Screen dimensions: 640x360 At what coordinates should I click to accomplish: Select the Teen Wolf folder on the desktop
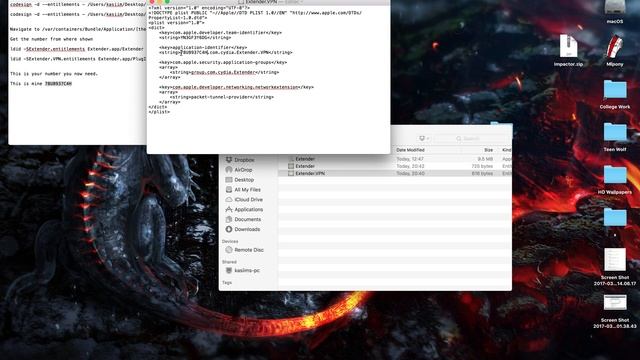click(x=615, y=137)
